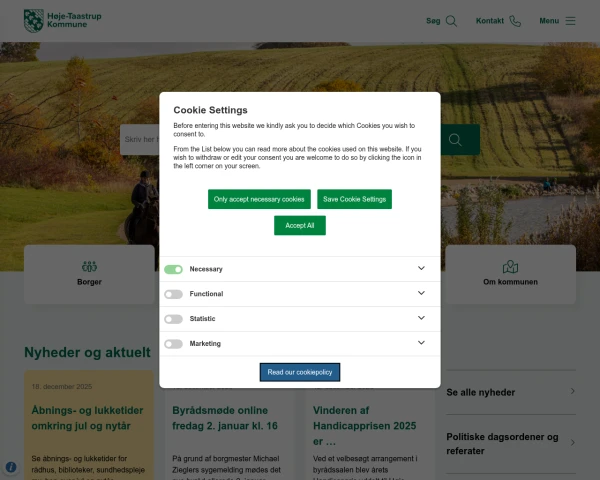
Task: Open search via the Søg magnifier icon
Action: (452, 21)
